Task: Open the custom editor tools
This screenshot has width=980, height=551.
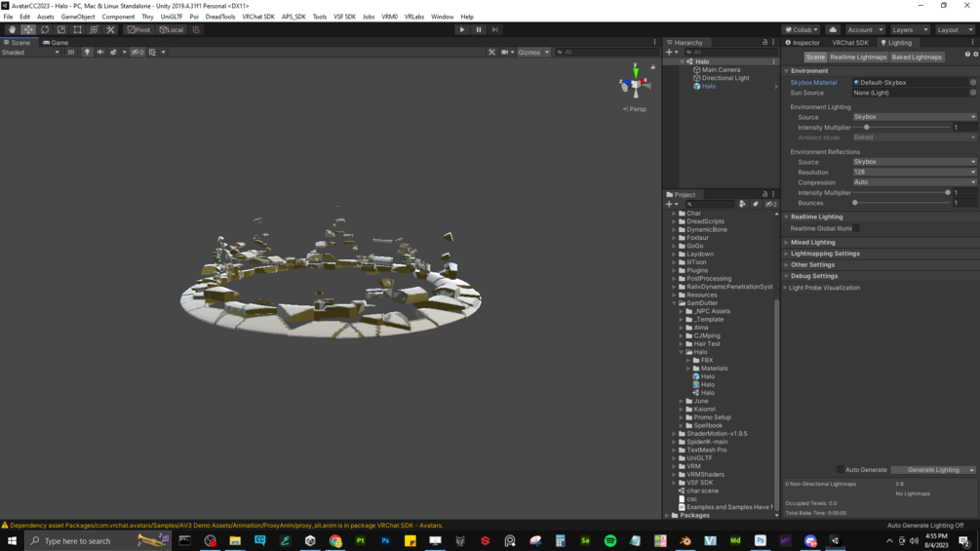Action: pos(110,29)
